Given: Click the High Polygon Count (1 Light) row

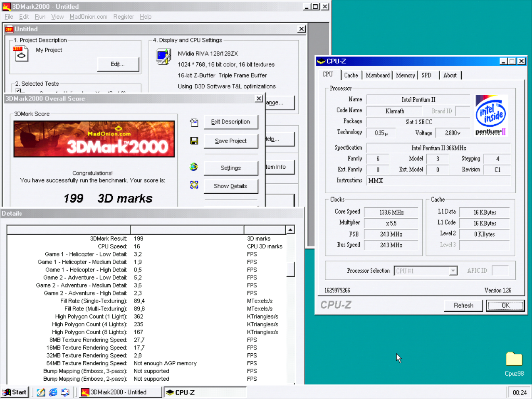Looking at the screenshot, I should (146, 317).
